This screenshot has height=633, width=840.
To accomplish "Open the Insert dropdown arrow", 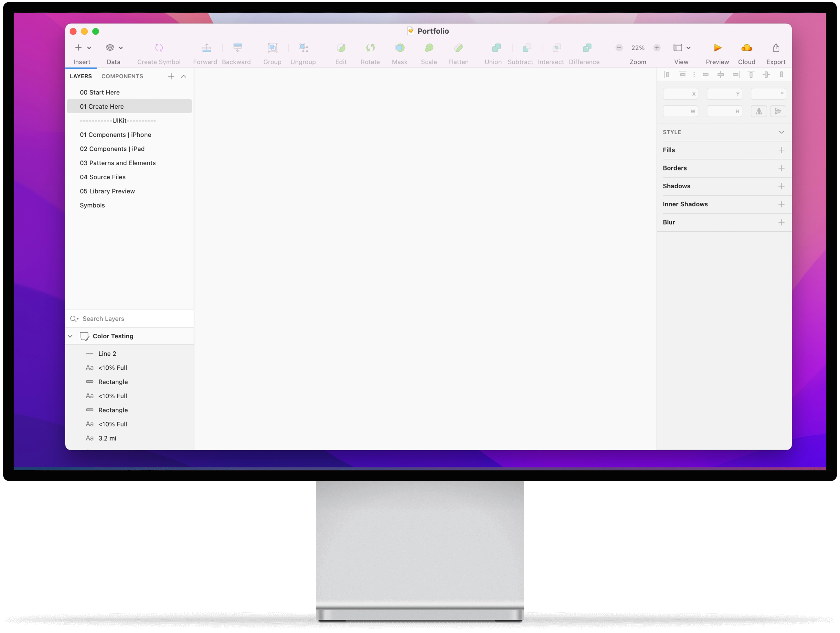I will [x=89, y=48].
